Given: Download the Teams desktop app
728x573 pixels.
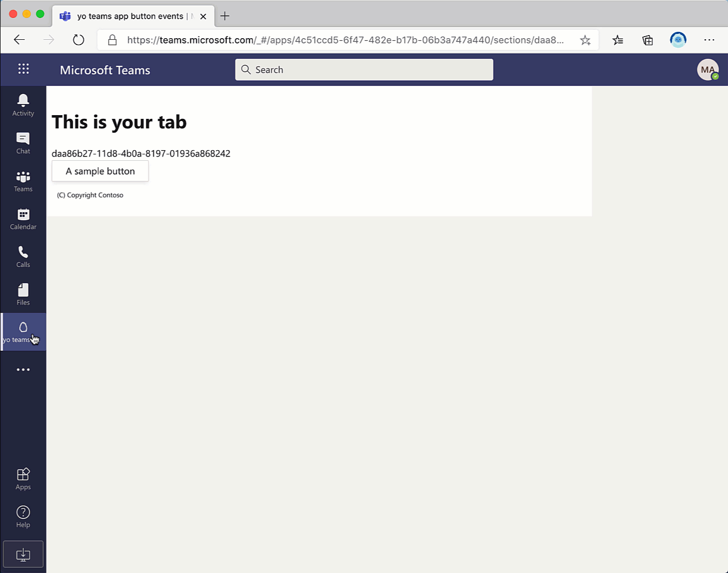Looking at the screenshot, I should (x=23, y=554).
